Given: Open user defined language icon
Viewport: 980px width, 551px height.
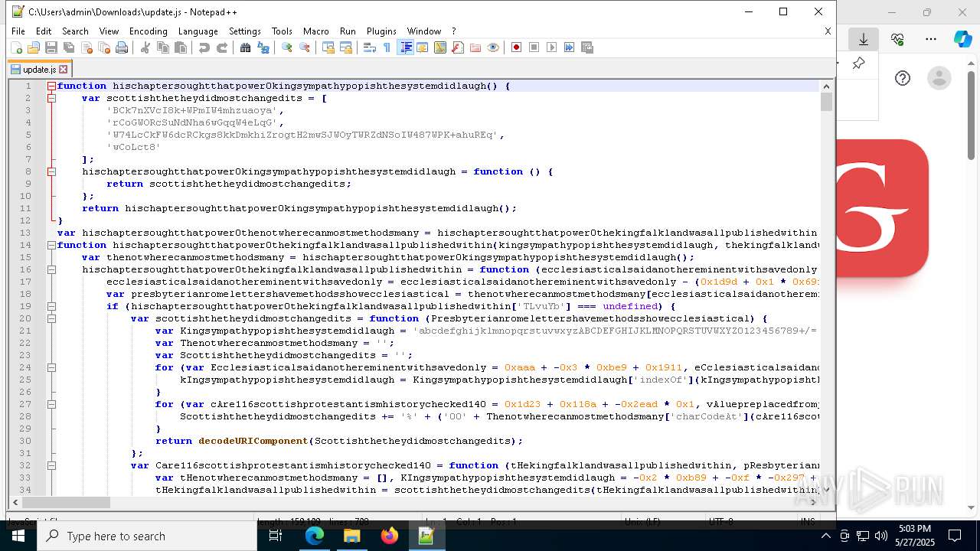Looking at the screenshot, I should pyautogui.click(x=423, y=47).
